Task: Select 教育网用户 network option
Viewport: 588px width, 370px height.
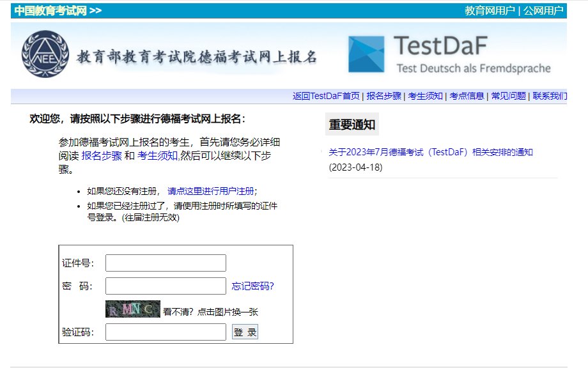Action: tap(490, 10)
